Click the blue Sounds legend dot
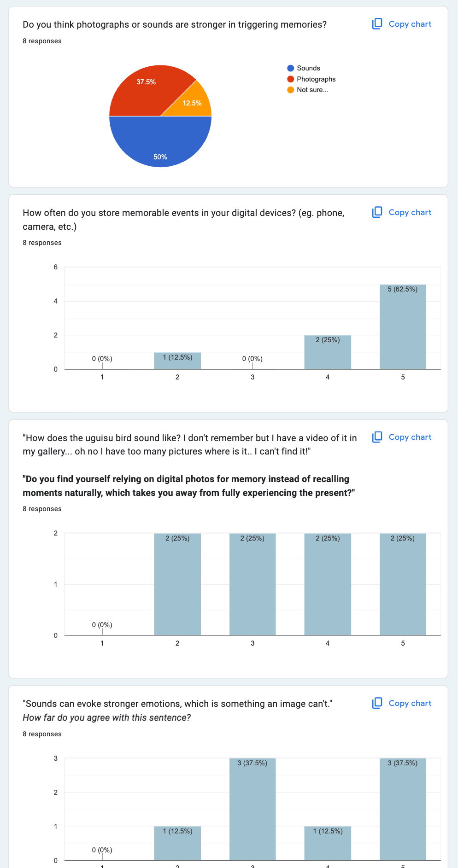The width and height of the screenshot is (458, 868). 290,68
